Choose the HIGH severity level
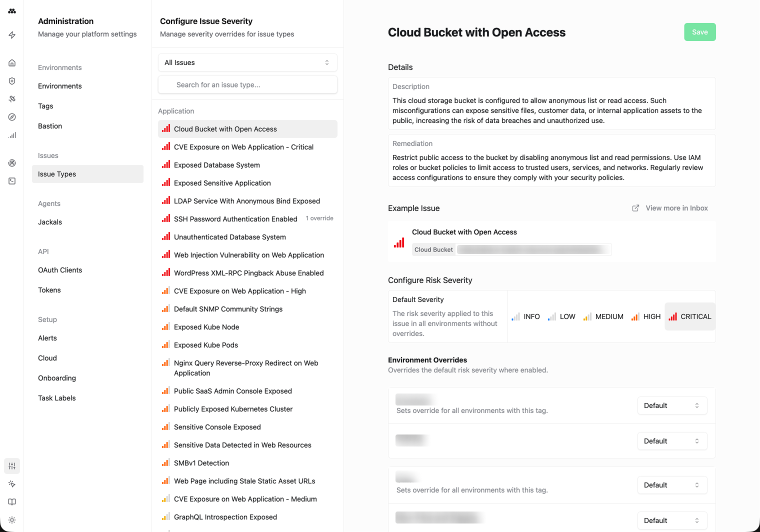Image resolution: width=760 pixels, height=532 pixels. coord(646,316)
